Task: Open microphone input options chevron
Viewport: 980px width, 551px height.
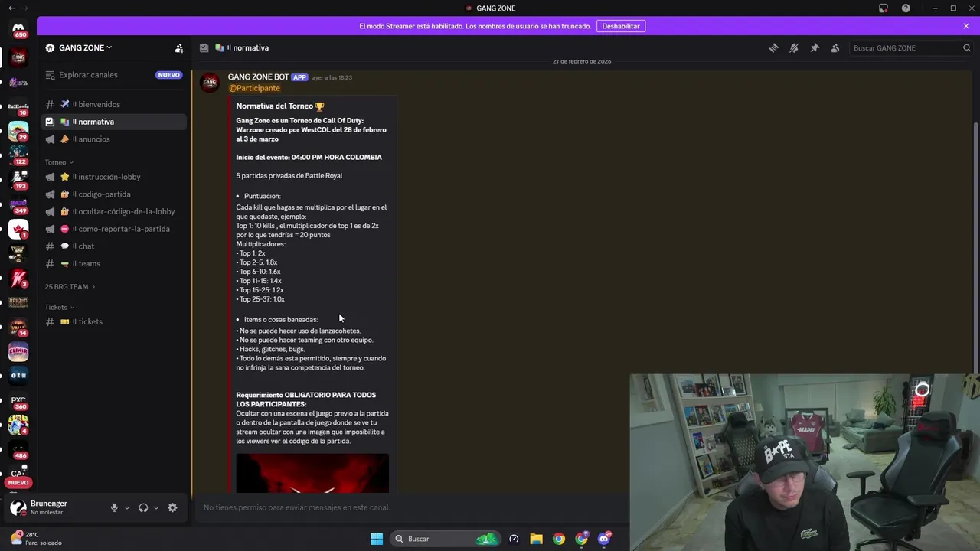Action: (x=127, y=507)
